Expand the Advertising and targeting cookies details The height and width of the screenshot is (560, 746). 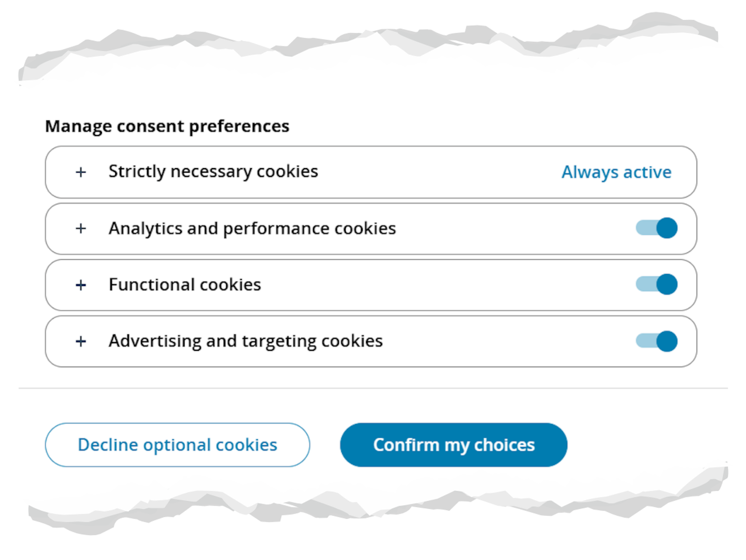81,341
